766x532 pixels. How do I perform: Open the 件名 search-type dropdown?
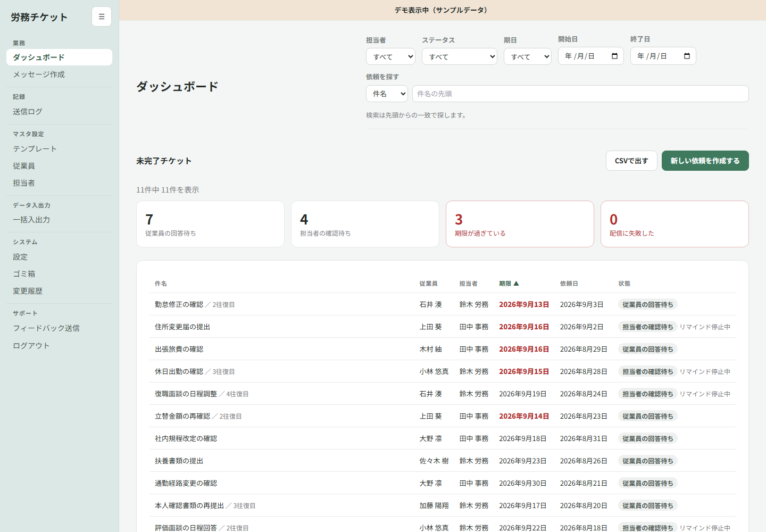click(x=387, y=94)
